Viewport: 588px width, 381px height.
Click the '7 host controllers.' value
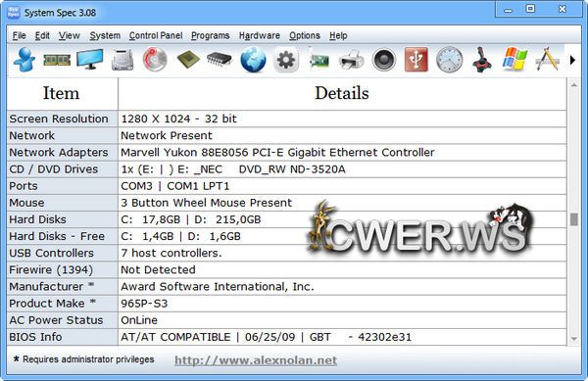171,254
